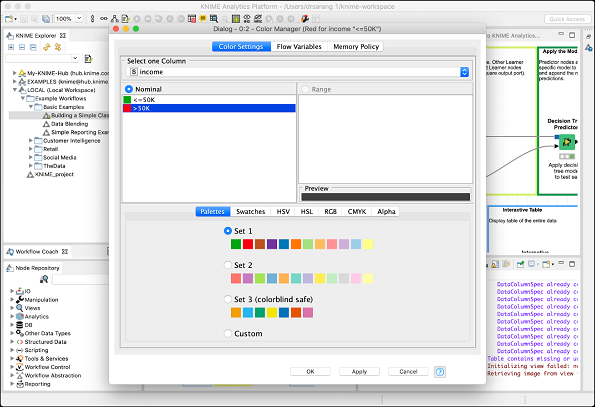This screenshot has height=407, width=595.
Task: Select the Set 2 palette radio button
Action: 228,265
